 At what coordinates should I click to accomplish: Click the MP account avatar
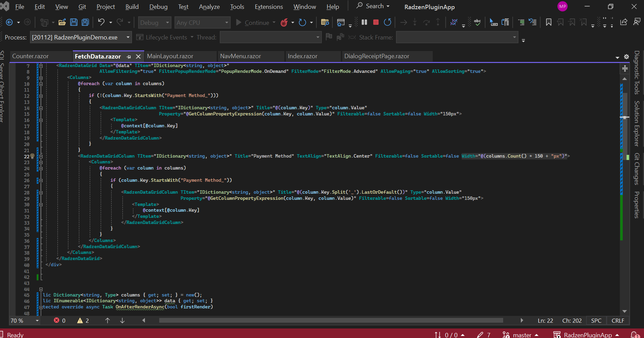[x=563, y=6]
